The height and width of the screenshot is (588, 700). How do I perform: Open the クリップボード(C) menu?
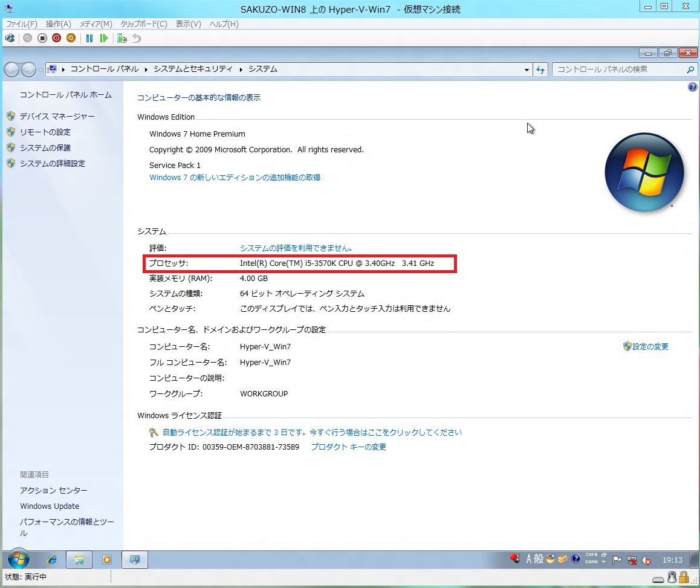(144, 24)
